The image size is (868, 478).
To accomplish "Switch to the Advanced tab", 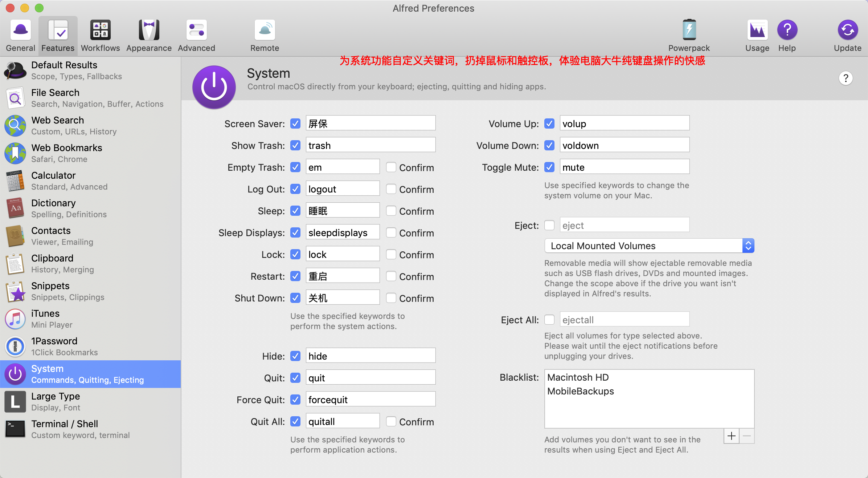I will (196, 35).
